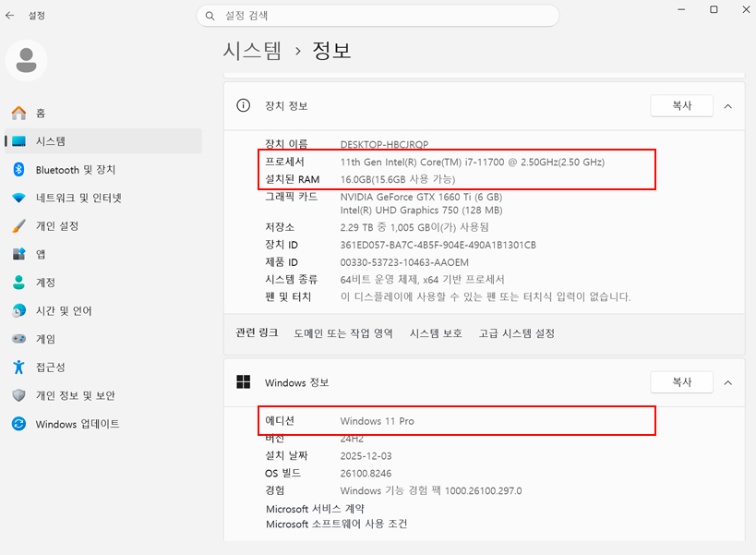The height and width of the screenshot is (555, 756).
Task: Go to 네트워크 및 인터넷
Action: pyautogui.click(x=102, y=198)
